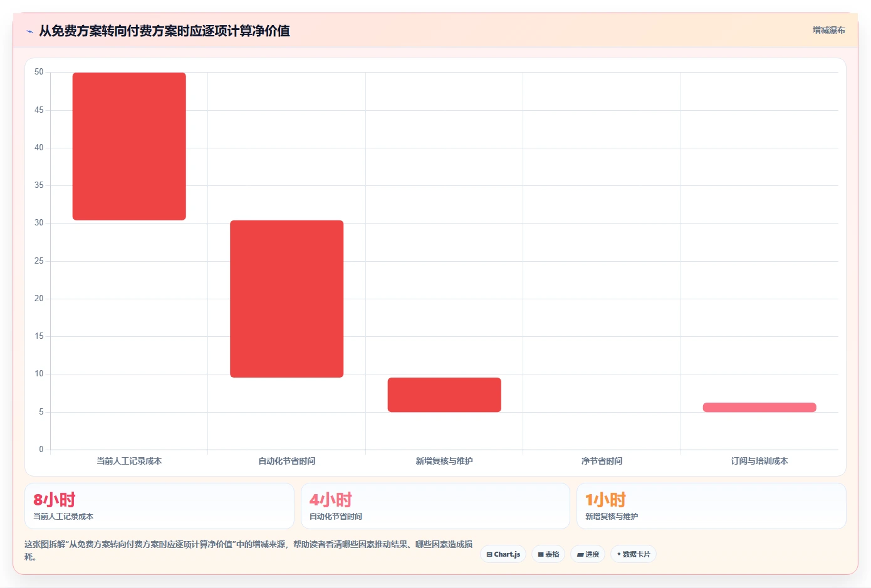871x588 pixels.
Task: Click the x-axis label 新增复核与维护
Action: [x=444, y=461]
